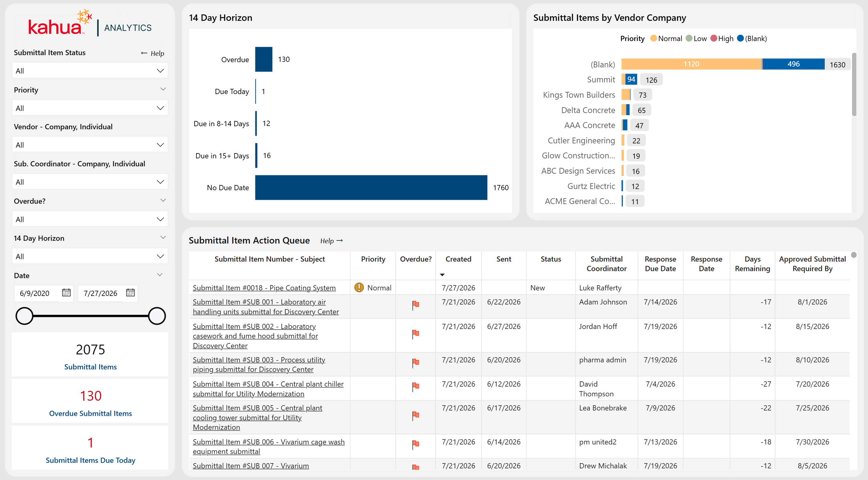Screen dimensions: 868x480
Task: Click overdue flag for SUB 001 row
Action: click(x=415, y=305)
